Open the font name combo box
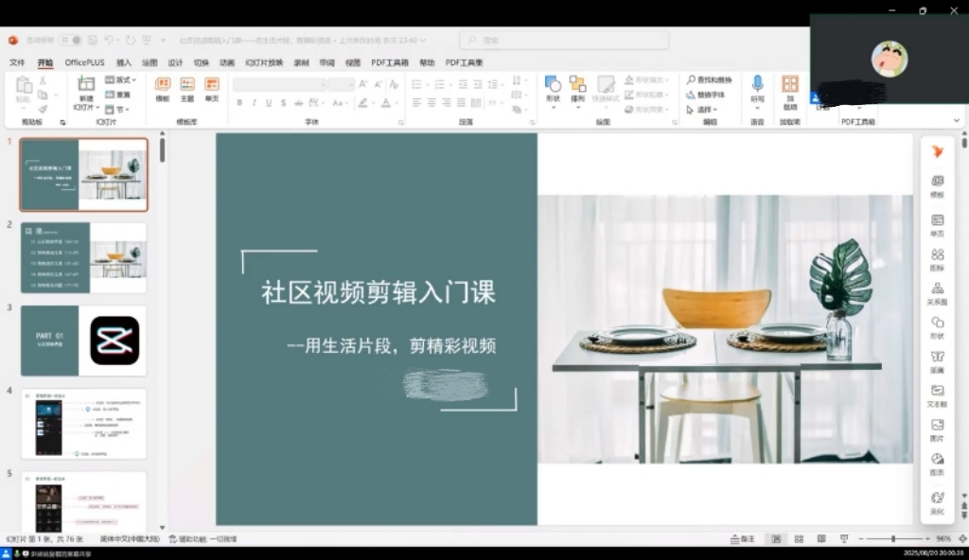 [278, 84]
